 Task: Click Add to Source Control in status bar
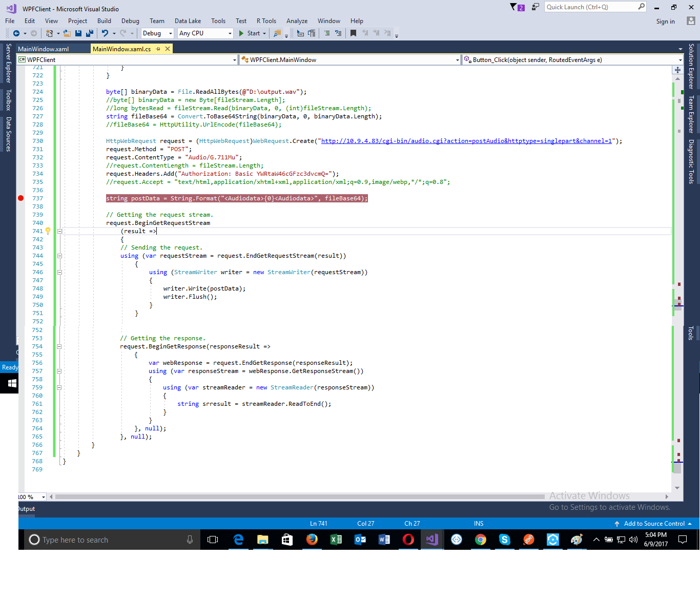pos(653,524)
